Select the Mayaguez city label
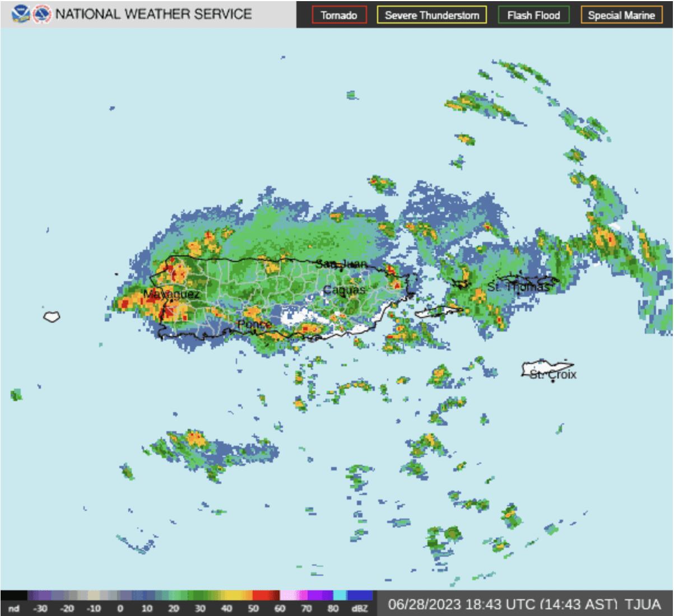 coord(171,294)
